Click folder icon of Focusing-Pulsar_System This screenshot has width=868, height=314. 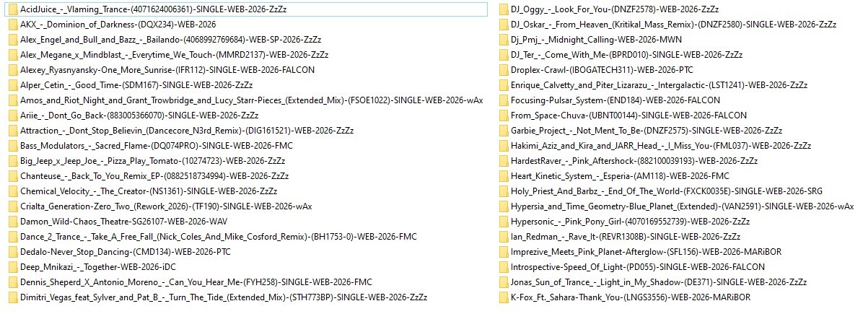point(503,100)
